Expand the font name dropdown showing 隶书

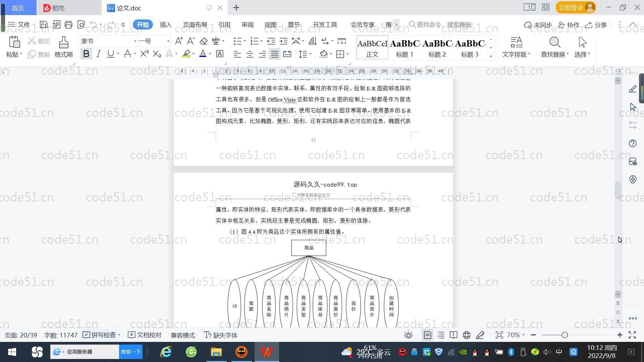tap(135, 41)
